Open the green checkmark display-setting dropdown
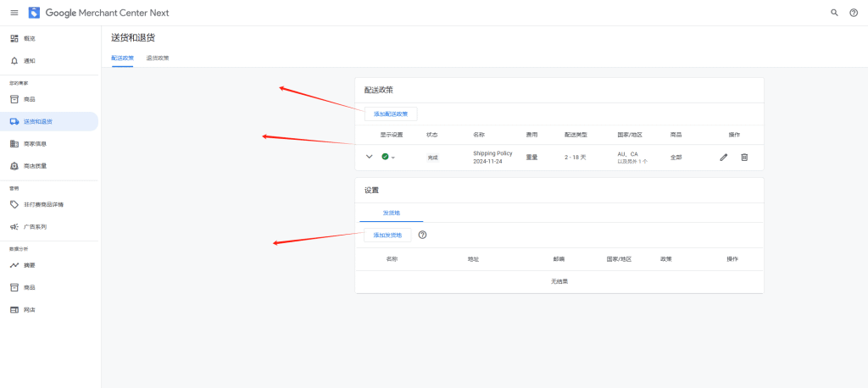Image resolution: width=868 pixels, height=388 pixels. point(388,158)
